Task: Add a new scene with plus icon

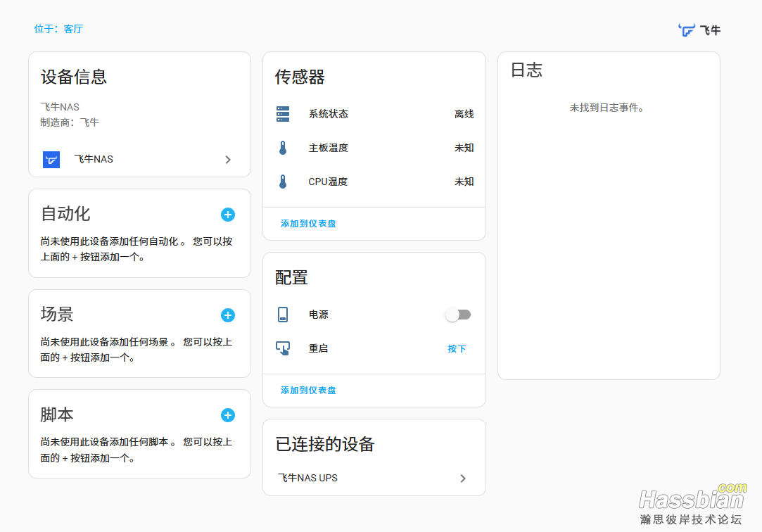Action: (228, 315)
